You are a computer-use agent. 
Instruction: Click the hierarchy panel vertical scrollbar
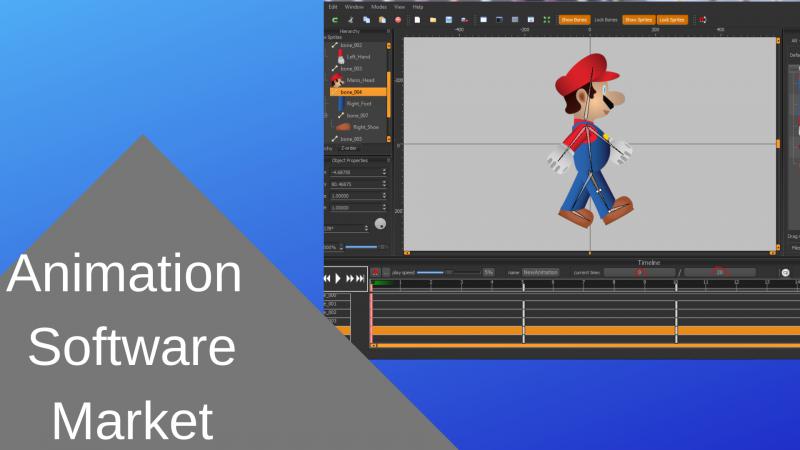click(389, 94)
